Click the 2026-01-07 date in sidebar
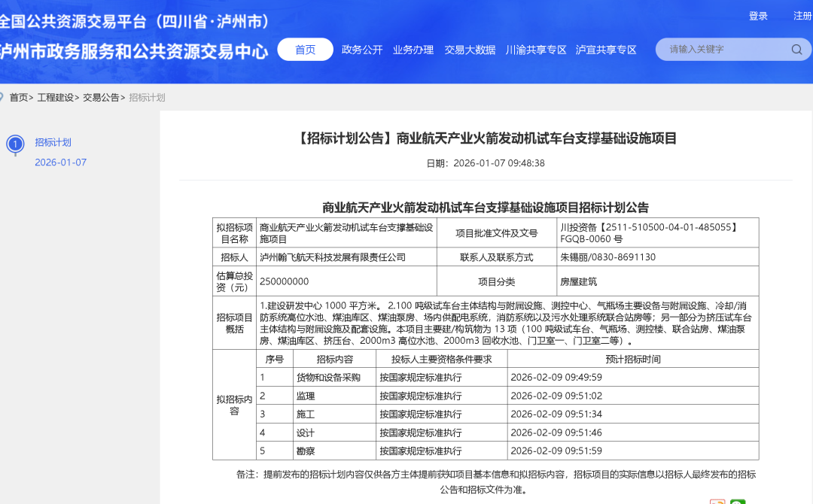This screenshot has width=813, height=504. click(60, 162)
